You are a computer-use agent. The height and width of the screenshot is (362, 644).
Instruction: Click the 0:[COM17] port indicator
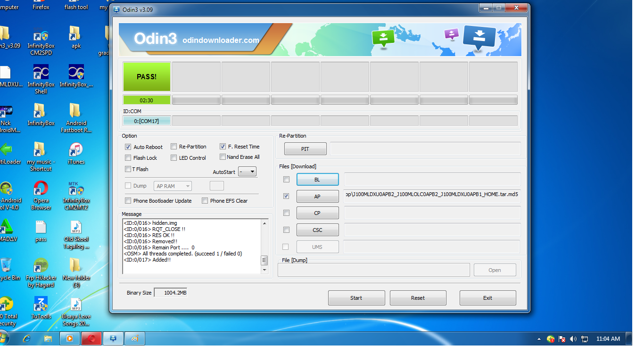click(147, 121)
